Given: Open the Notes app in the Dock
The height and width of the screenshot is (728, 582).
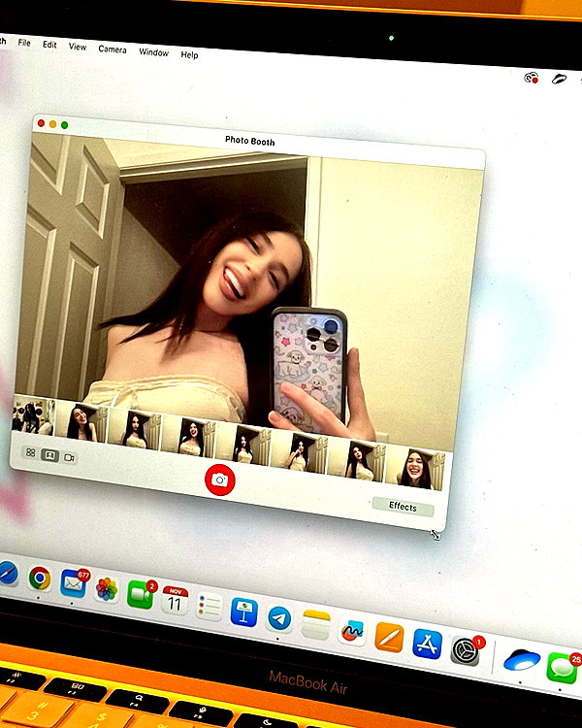Looking at the screenshot, I should pyautogui.click(x=316, y=624).
